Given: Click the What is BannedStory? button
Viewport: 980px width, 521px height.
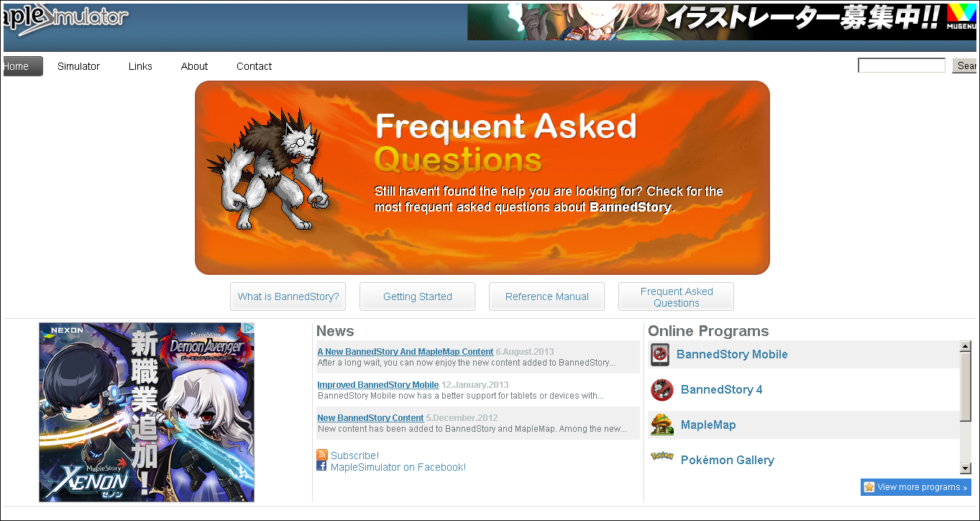Looking at the screenshot, I should (288, 296).
